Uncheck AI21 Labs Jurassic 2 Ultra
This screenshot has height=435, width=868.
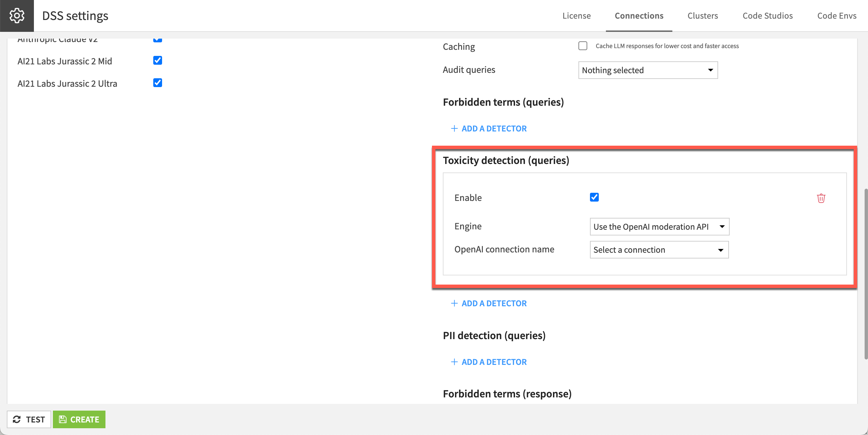[157, 83]
